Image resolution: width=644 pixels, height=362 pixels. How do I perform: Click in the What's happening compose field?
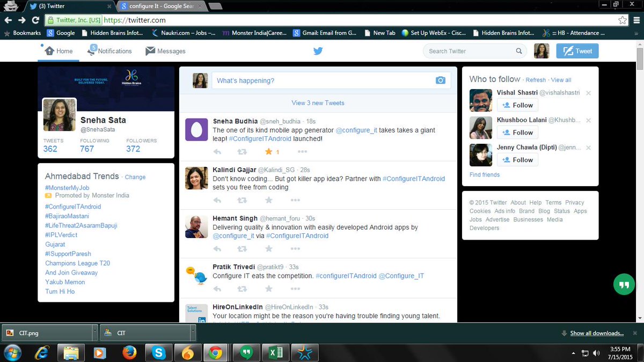click(331, 80)
